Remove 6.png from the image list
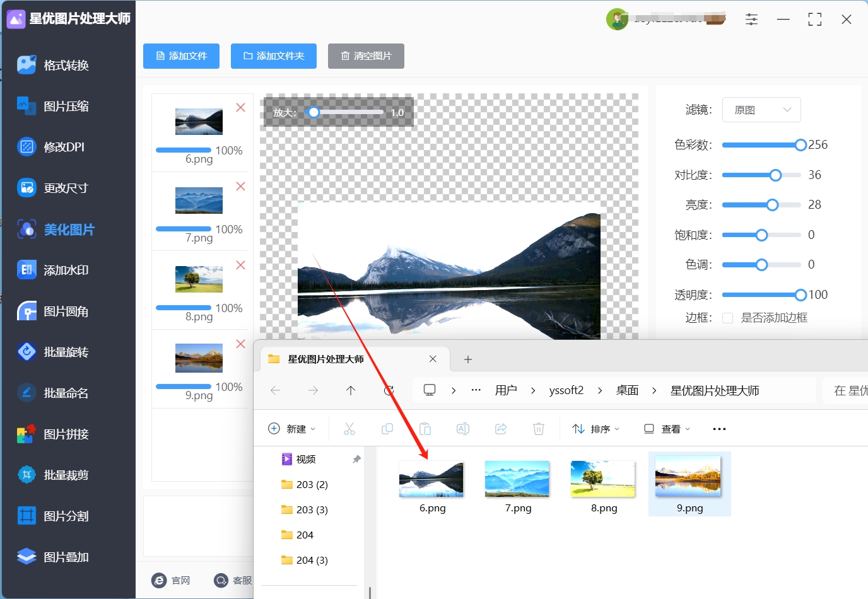Screen dimensions: 868x599 (x=240, y=108)
